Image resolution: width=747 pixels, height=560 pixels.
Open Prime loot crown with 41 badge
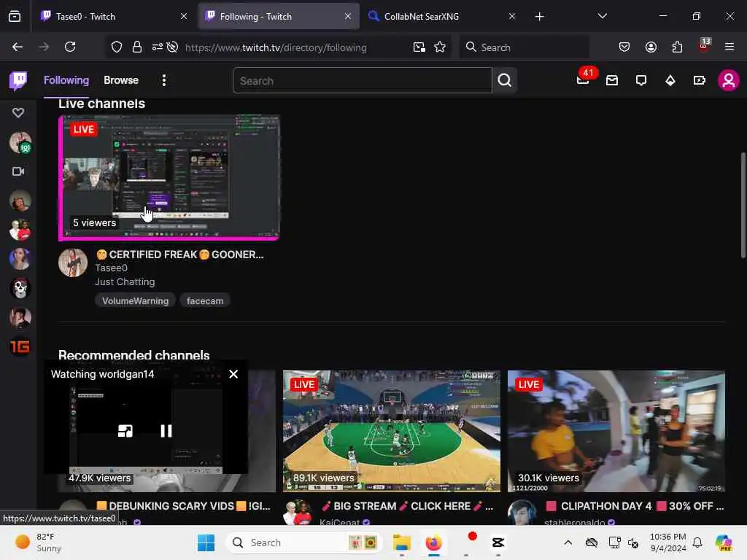click(x=583, y=80)
